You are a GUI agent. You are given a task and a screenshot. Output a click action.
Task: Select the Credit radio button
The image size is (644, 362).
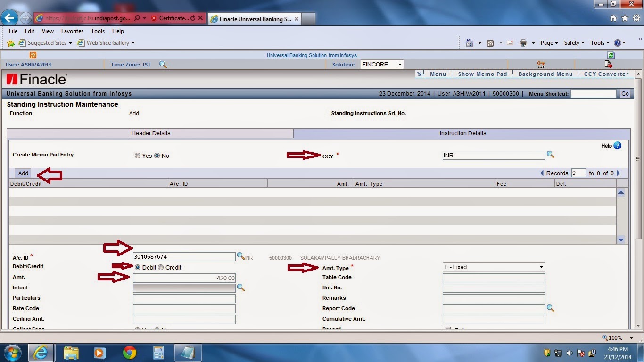pos(160,267)
